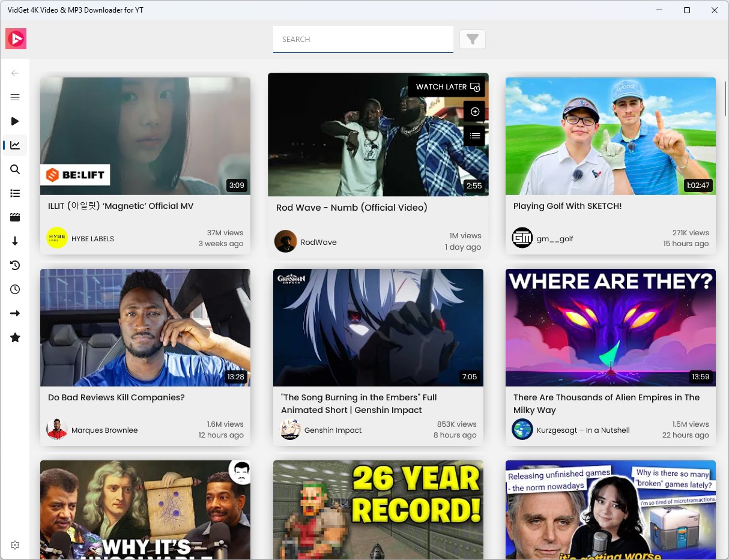Open the search magnifier icon in sidebar
The height and width of the screenshot is (560, 729).
tap(15, 169)
